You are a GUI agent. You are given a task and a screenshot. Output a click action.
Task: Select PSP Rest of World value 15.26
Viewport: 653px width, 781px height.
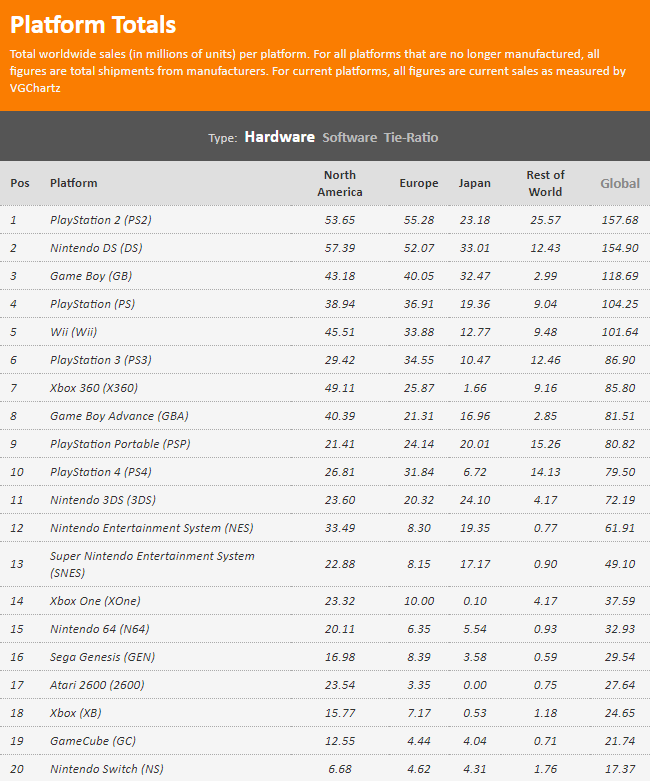tap(545, 444)
